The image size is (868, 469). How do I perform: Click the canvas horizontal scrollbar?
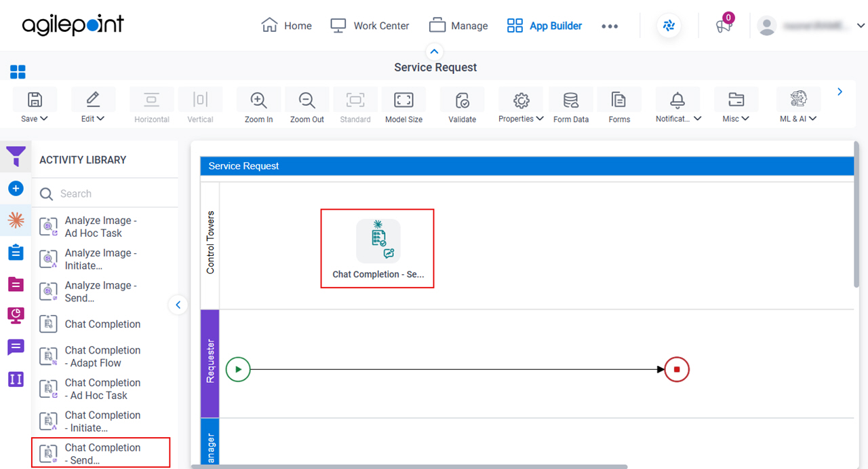tap(409, 466)
